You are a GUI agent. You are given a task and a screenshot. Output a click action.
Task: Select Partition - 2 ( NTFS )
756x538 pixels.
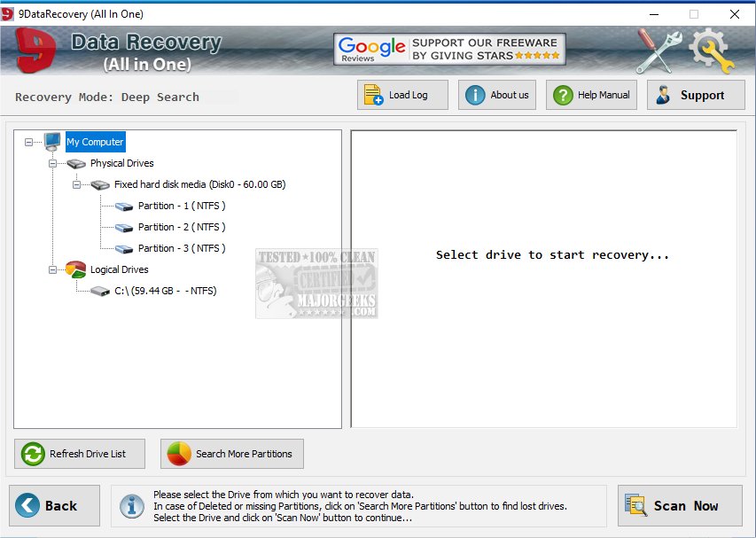tap(182, 227)
